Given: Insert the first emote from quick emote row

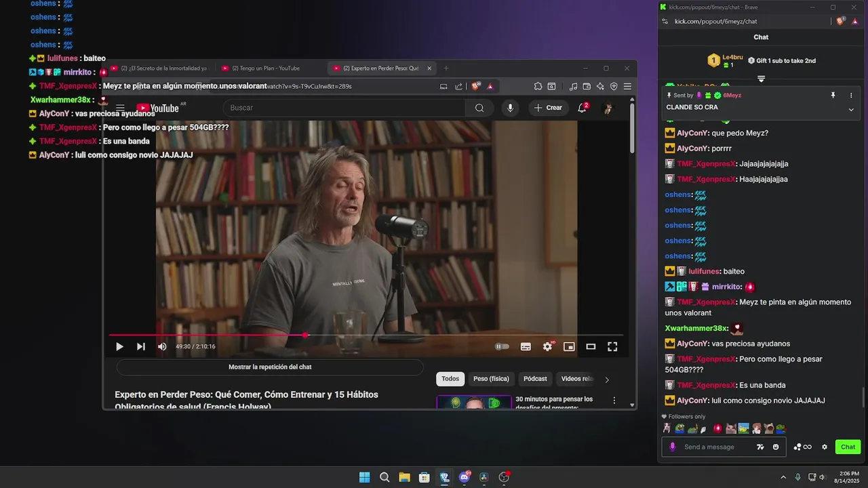Looking at the screenshot, I should tap(667, 428).
